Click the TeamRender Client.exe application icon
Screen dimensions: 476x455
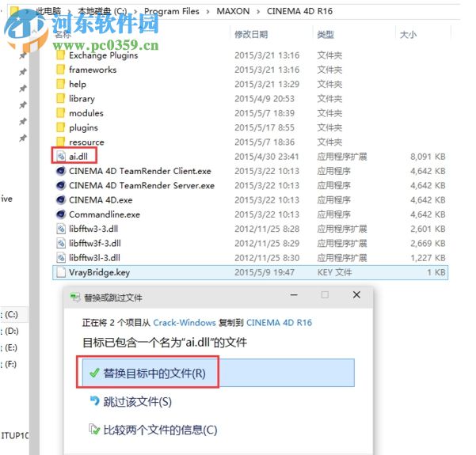pos(61,171)
